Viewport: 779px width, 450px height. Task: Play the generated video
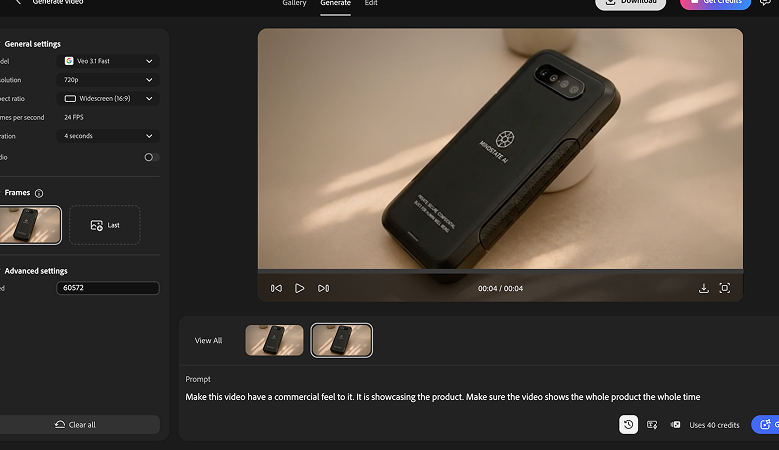point(299,288)
